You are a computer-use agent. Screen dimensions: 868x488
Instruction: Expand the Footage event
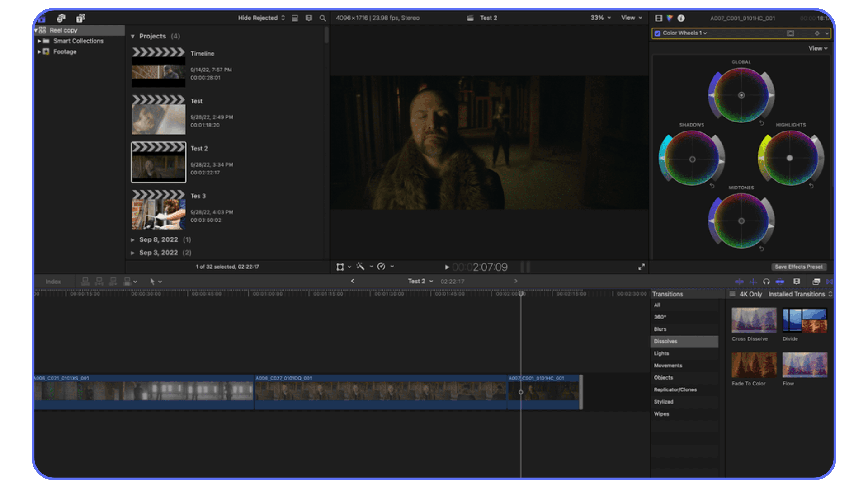point(39,52)
